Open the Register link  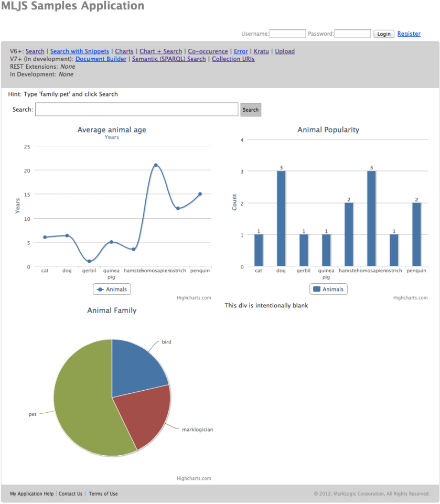(x=409, y=33)
